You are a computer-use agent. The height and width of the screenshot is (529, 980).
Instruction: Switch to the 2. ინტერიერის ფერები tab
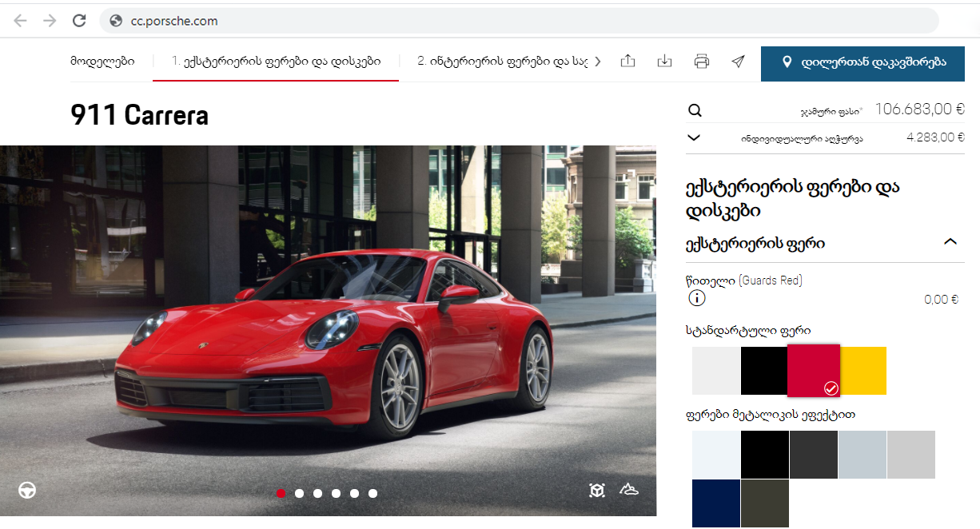(x=502, y=62)
